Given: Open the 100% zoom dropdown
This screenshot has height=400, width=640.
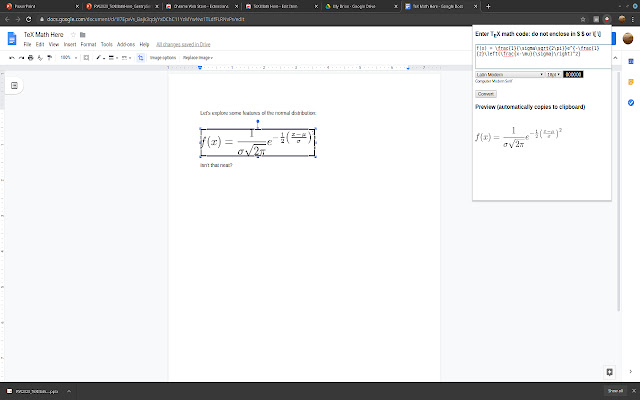Looking at the screenshot, I should click(68, 58).
